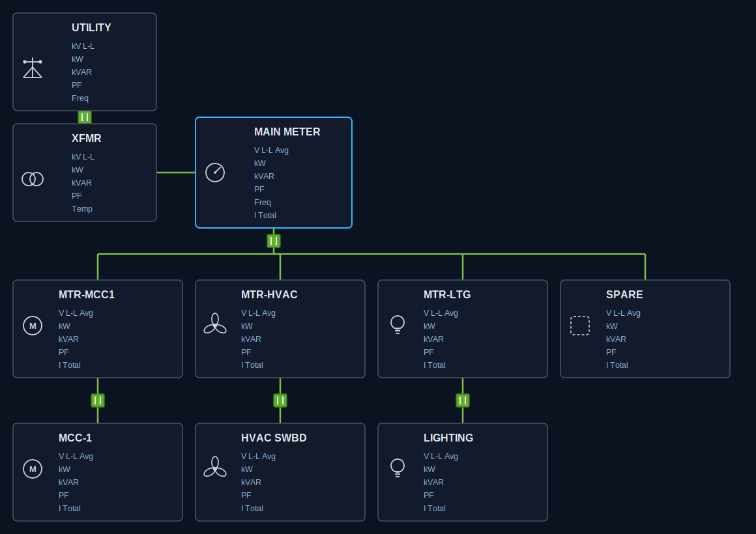
Task: Select the MAIN METER card title
Action: (x=287, y=132)
